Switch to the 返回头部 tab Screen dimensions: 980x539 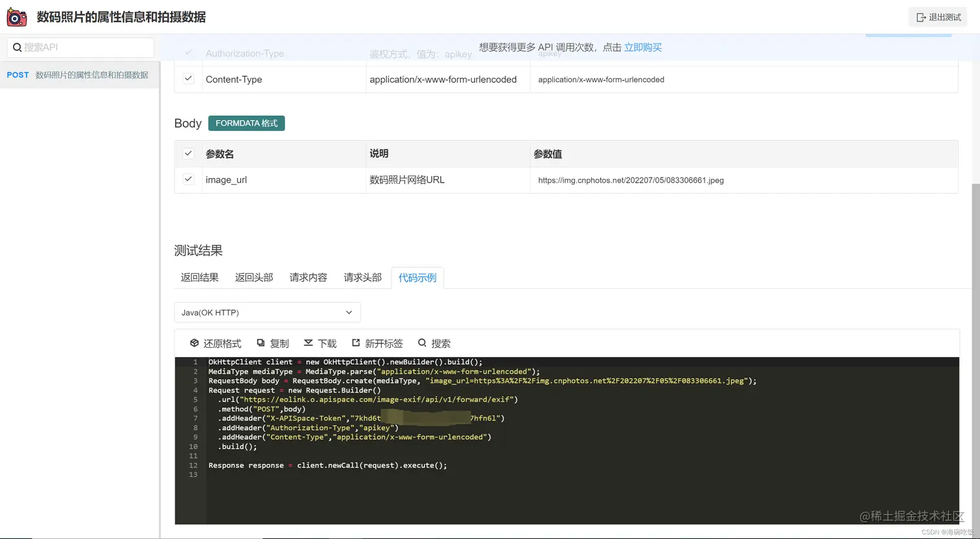(254, 277)
